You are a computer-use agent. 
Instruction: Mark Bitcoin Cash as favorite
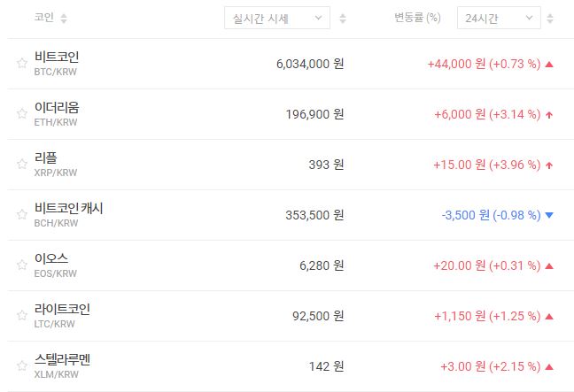(22, 214)
